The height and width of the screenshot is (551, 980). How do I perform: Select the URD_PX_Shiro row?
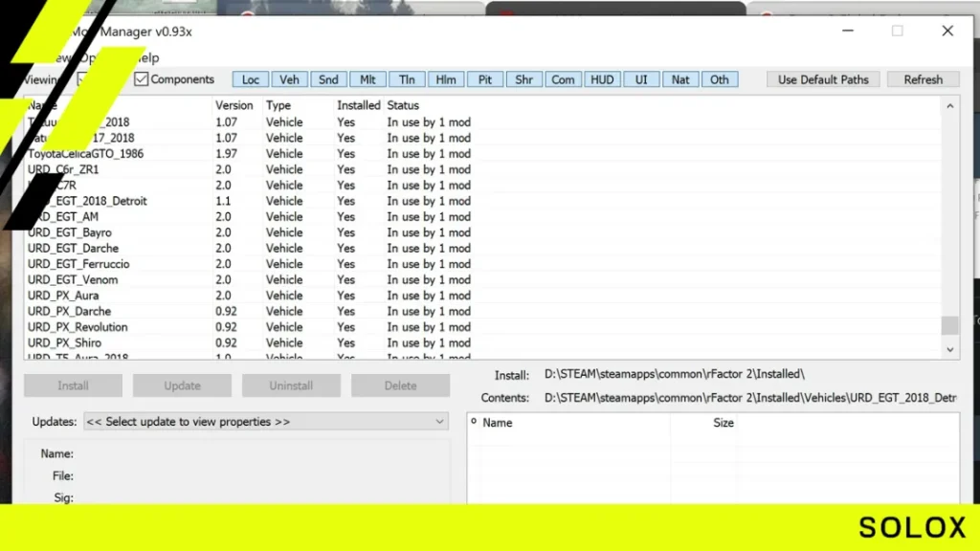click(x=482, y=342)
